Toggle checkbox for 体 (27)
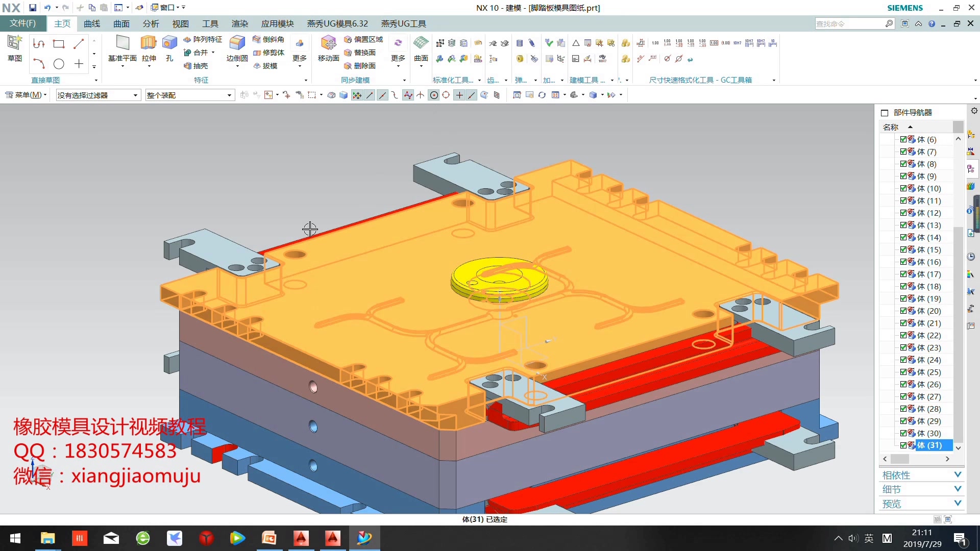 903,396
